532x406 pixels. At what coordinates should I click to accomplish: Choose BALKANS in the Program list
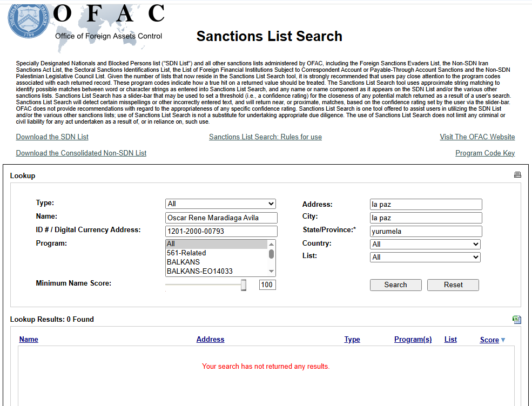click(183, 262)
